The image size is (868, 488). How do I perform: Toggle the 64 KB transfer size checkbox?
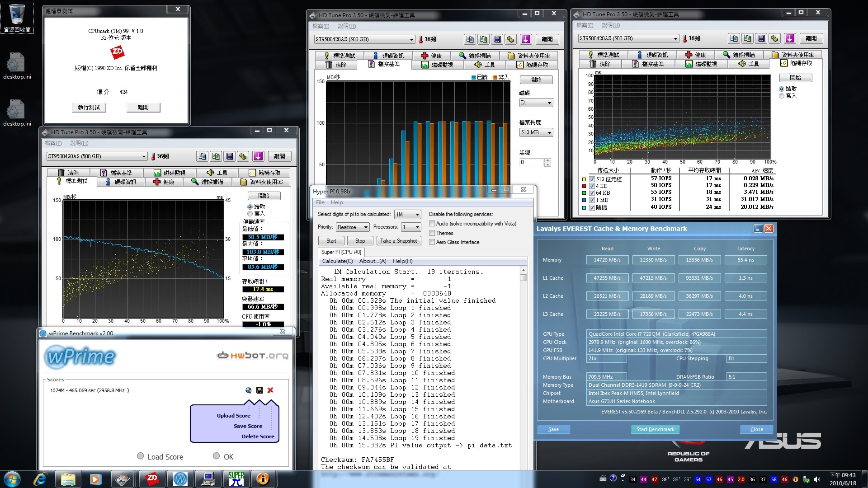[592, 193]
